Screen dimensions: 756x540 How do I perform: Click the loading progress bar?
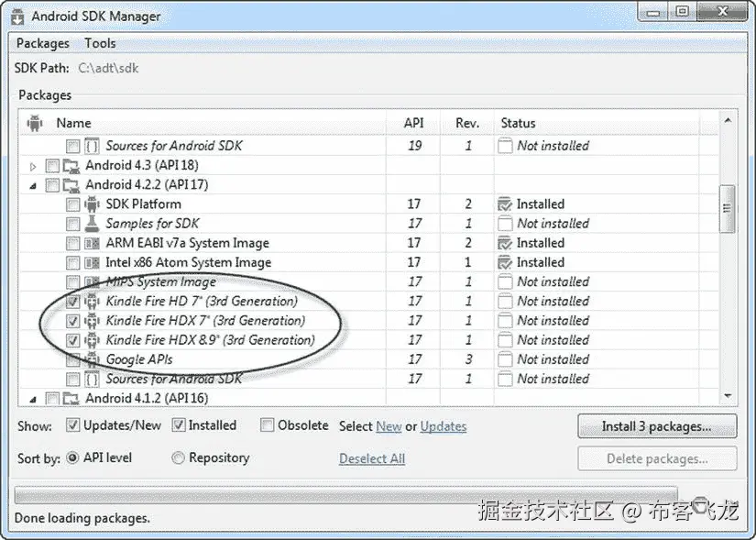click(x=345, y=495)
